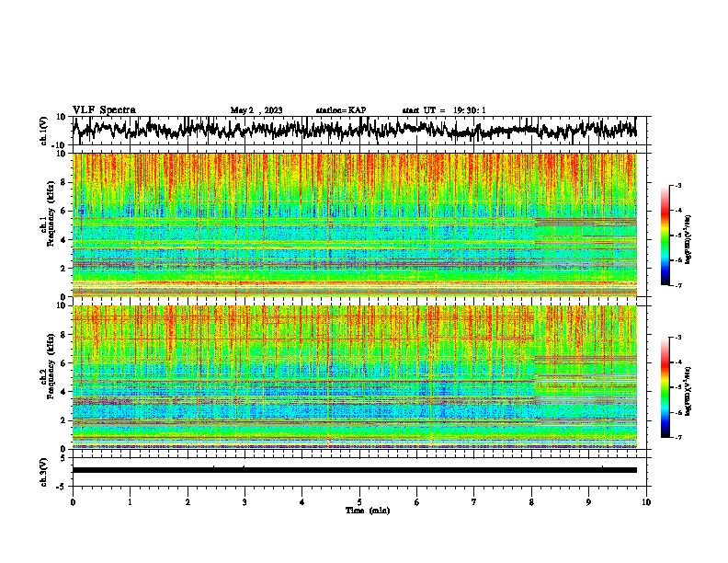
Task: Click the ch.1 spectrogram panel
Action: coord(354,224)
